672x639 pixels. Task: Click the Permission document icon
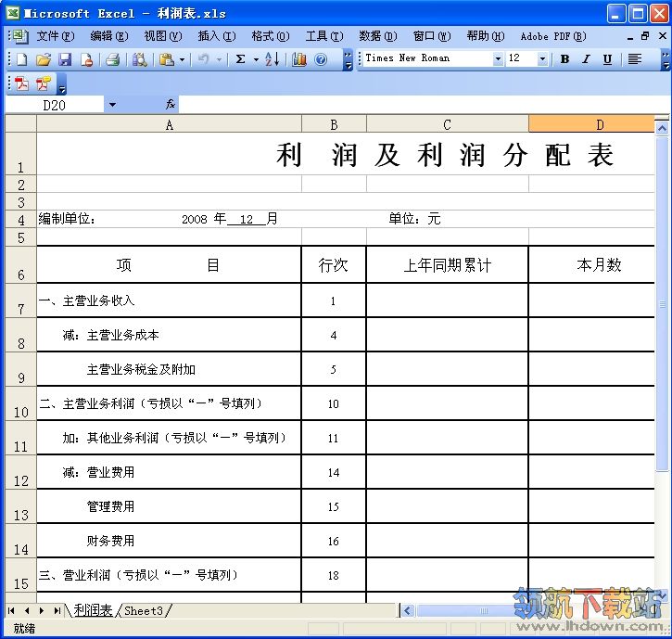(x=86, y=59)
